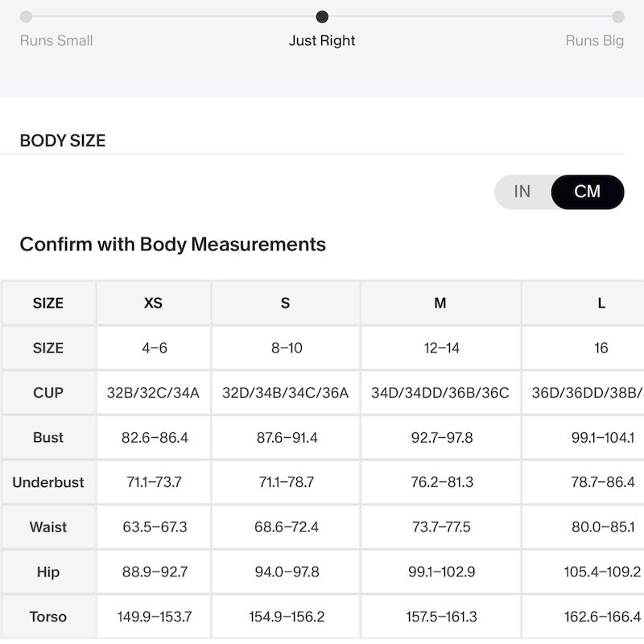
Task: Click the Torso row label
Action: coord(48,617)
